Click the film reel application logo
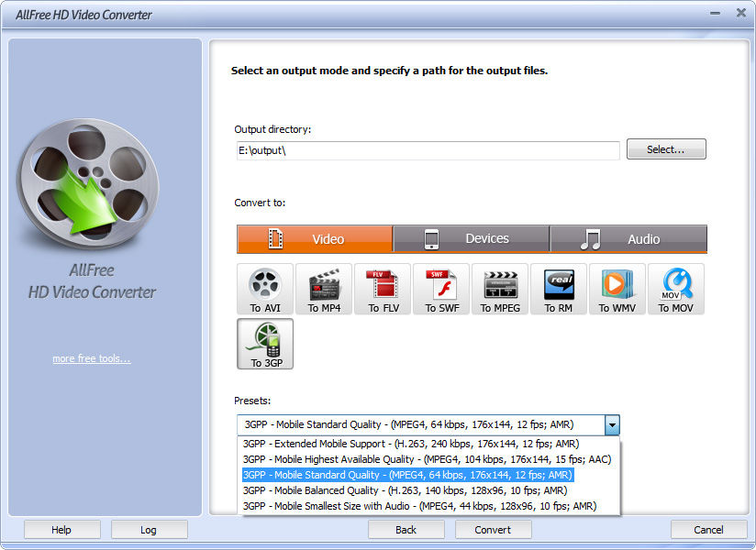 88,183
